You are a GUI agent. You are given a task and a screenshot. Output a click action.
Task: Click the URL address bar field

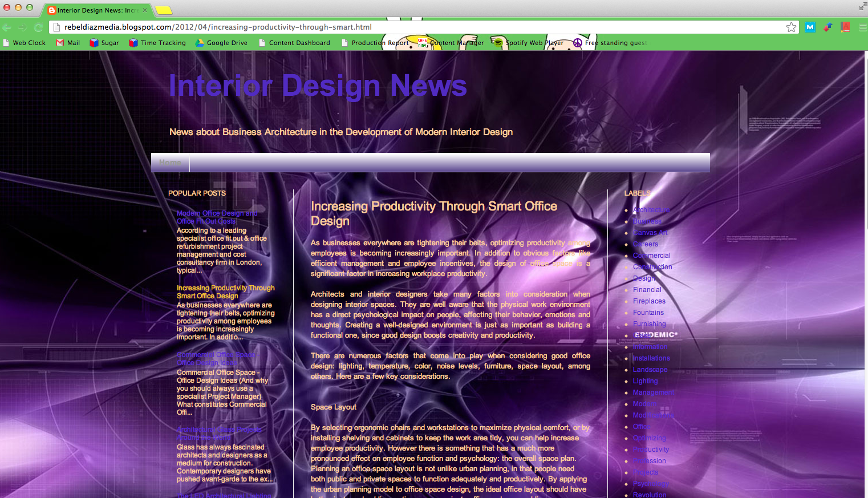coord(399,27)
